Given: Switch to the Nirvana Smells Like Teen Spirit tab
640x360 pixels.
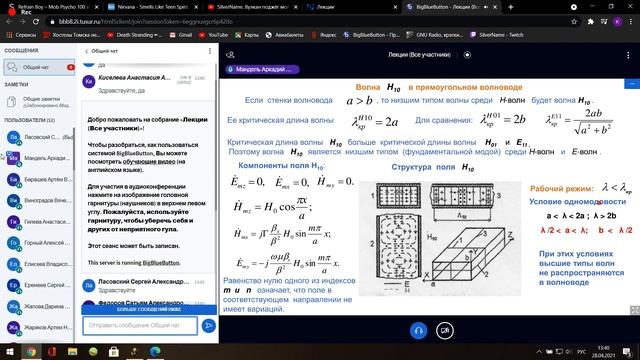Looking at the screenshot, I should 152,7.
